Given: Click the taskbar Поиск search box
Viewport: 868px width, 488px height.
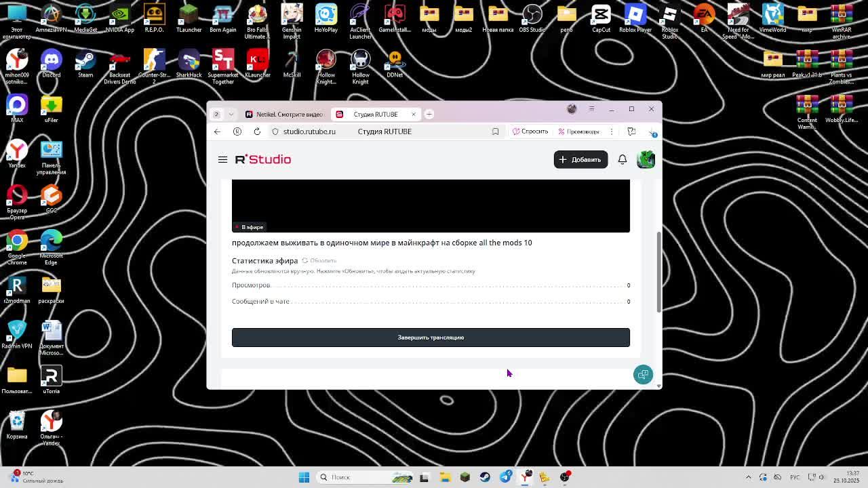Looking at the screenshot, I should [366, 477].
